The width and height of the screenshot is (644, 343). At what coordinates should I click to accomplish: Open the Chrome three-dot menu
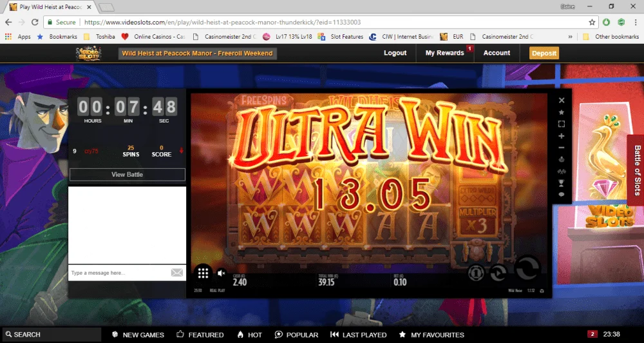point(636,22)
